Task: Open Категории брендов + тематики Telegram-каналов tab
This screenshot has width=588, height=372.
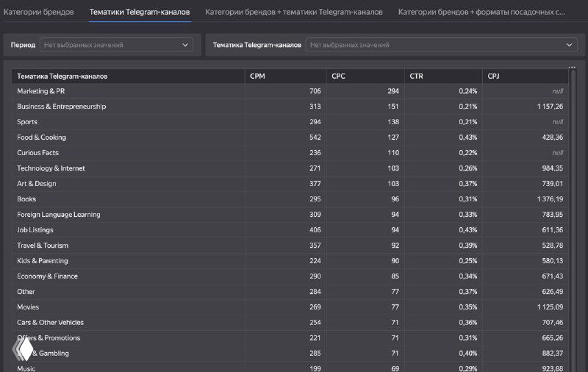Action: click(294, 12)
